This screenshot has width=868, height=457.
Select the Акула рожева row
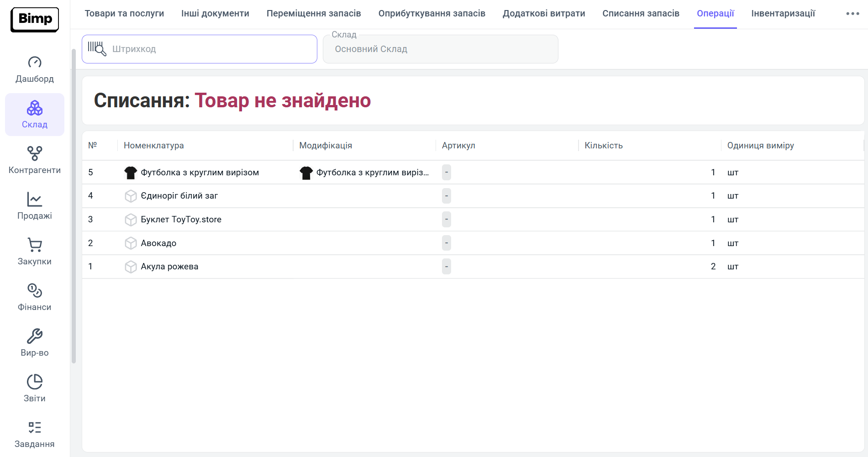[169, 267]
